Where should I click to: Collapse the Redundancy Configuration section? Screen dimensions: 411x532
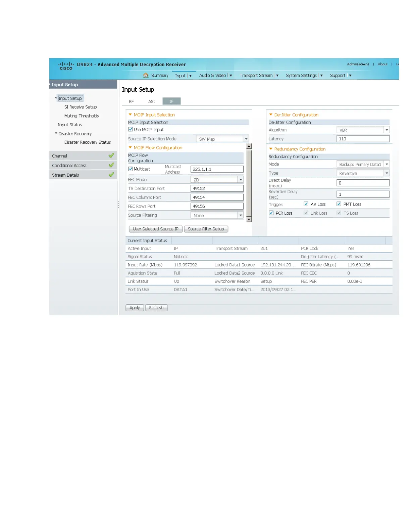(x=271, y=149)
